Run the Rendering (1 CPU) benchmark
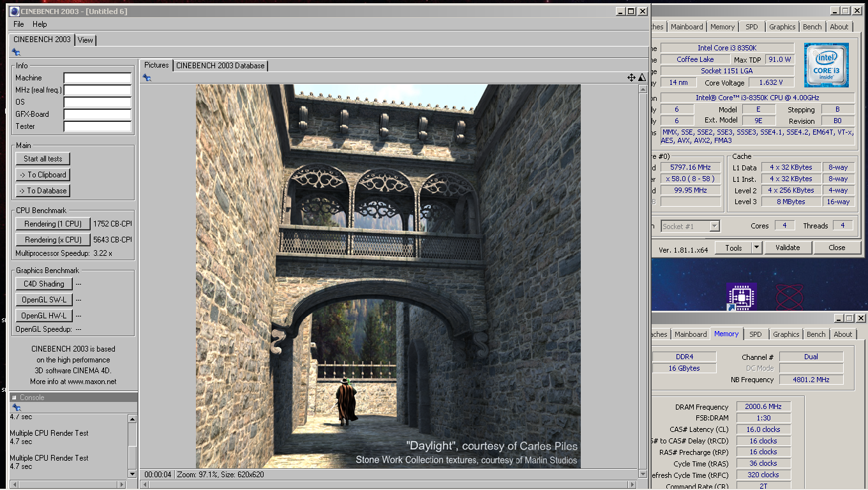The image size is (868, 490). pyautogui.click(x=53, y=224)
